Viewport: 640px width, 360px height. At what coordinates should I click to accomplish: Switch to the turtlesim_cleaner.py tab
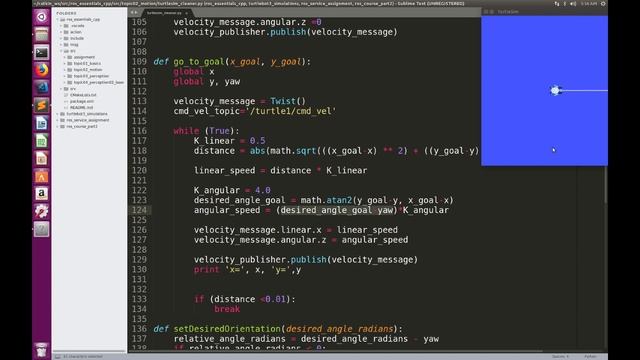pyautogui.click(x=164, y=13)
